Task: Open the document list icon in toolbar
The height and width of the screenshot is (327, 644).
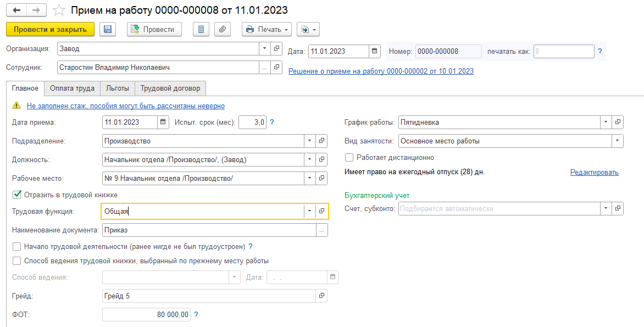Action: (x=201, y=29)
